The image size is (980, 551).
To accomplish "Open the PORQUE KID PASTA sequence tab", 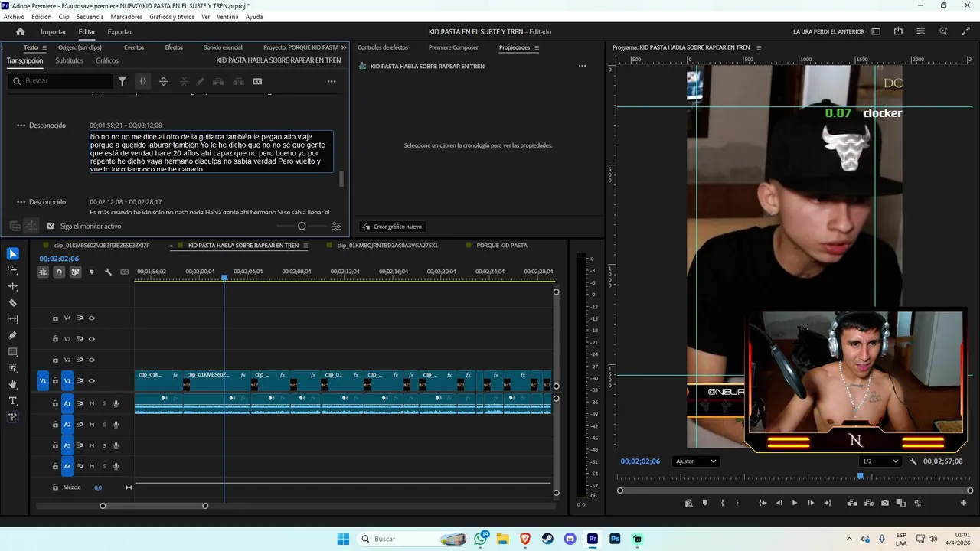I will [x=502, y=246].
